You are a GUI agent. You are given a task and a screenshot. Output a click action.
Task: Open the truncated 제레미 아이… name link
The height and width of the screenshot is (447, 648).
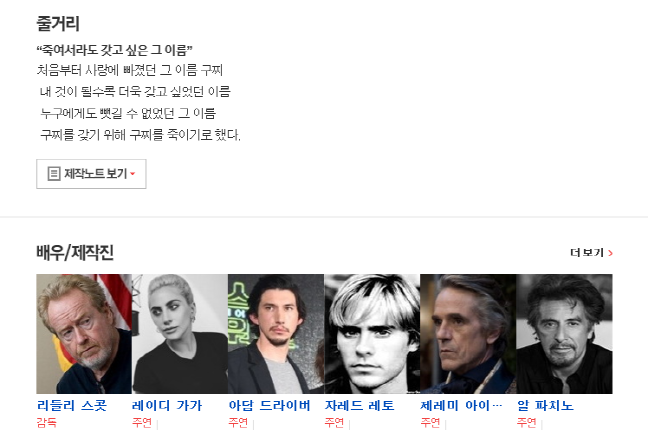click(461, 406)
